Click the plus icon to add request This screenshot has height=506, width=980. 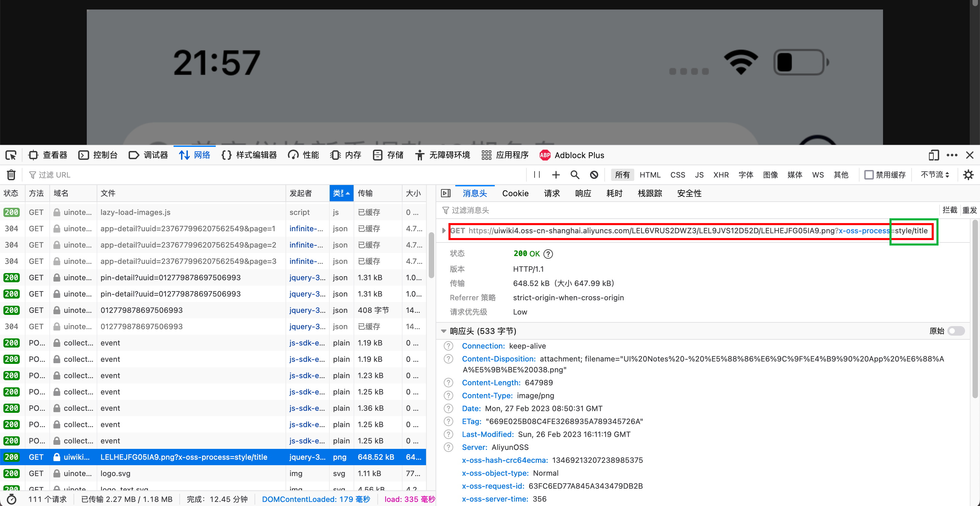click(556, 175)
